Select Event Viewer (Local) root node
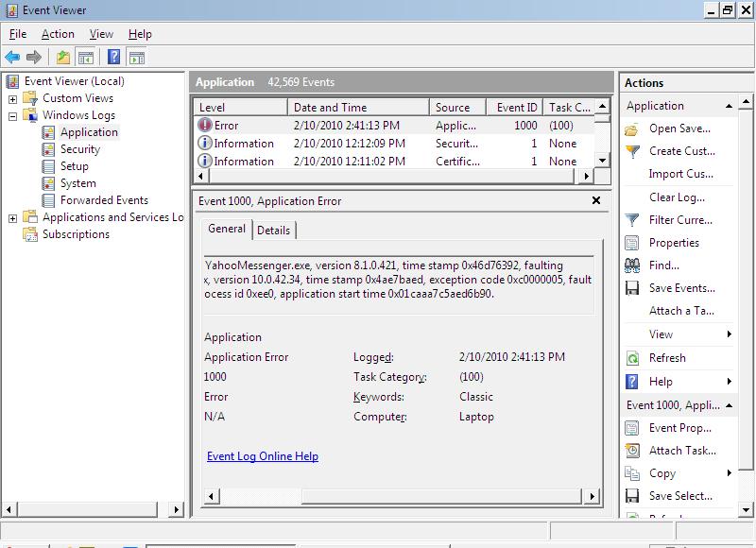The height and width of the screenshot is (548, 756). tap(75, 81)
